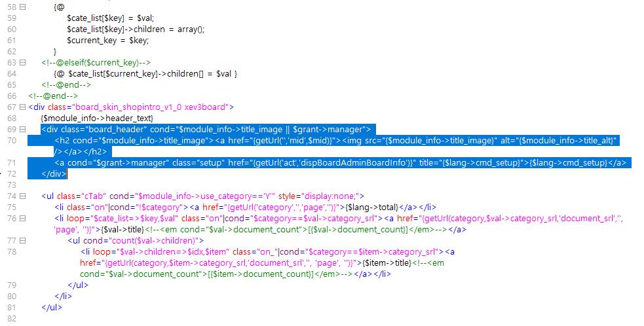Collapse the children ul fold at line 77
The image size is (644, 326).
point(22,241)
